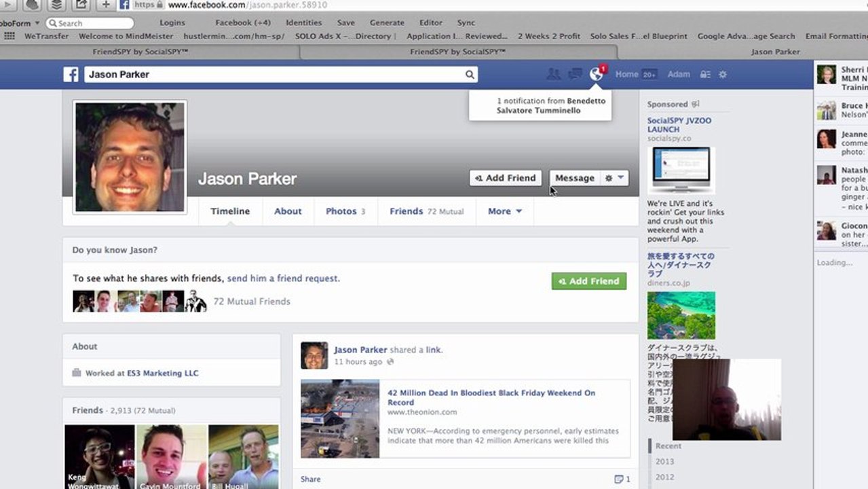This screenshot has height=489, width=868.
Task: Click Gavin Mountford friend thumbnail
Action: coord(172,457)
